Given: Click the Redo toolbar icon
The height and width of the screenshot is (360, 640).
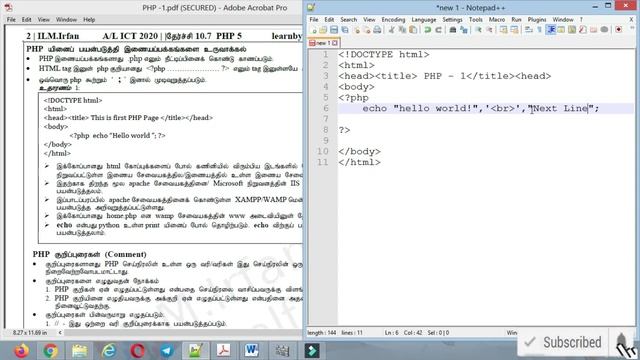Looking at the screenshot, I should [x=438, y=30].
